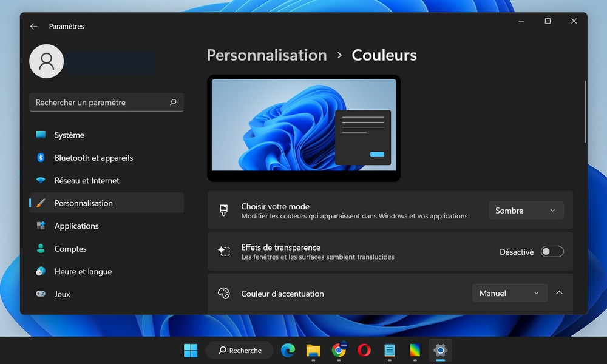Open Bluetooth et appareils via its Bluetooth icon
607x364 pixels.
(41, 158)
